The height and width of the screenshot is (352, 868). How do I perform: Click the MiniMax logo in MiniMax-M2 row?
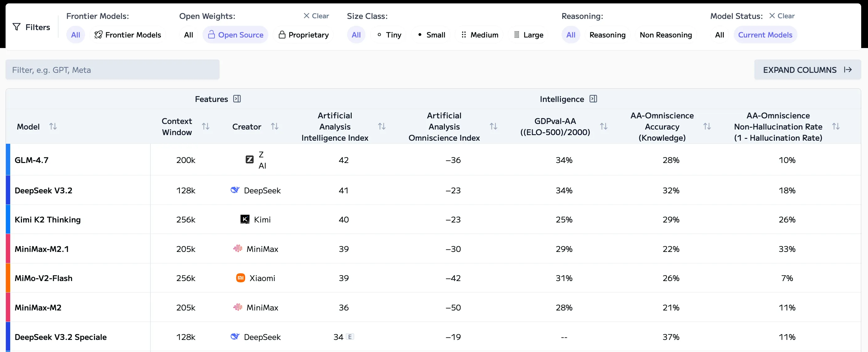pyautogui.click(x=237, y=307)
